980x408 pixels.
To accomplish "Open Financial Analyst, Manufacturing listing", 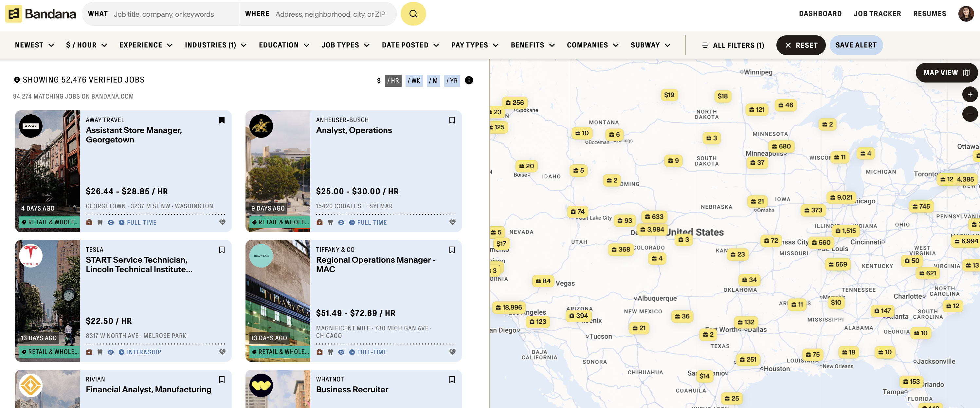I will pyautogui.click(x=148, y=389).
